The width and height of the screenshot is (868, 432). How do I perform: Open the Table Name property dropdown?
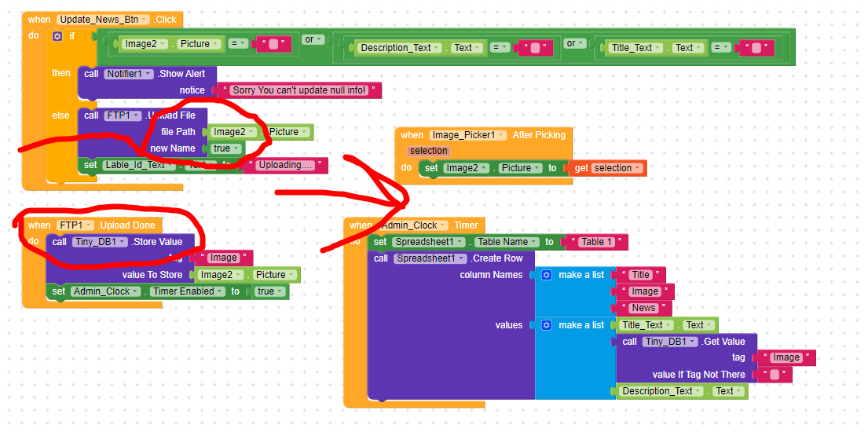507,242
